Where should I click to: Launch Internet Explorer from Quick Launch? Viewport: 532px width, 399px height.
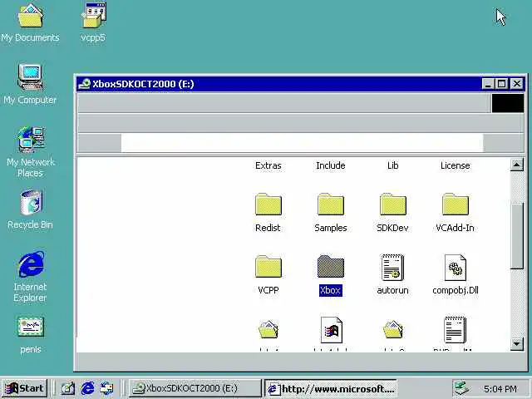coord(87,388)
